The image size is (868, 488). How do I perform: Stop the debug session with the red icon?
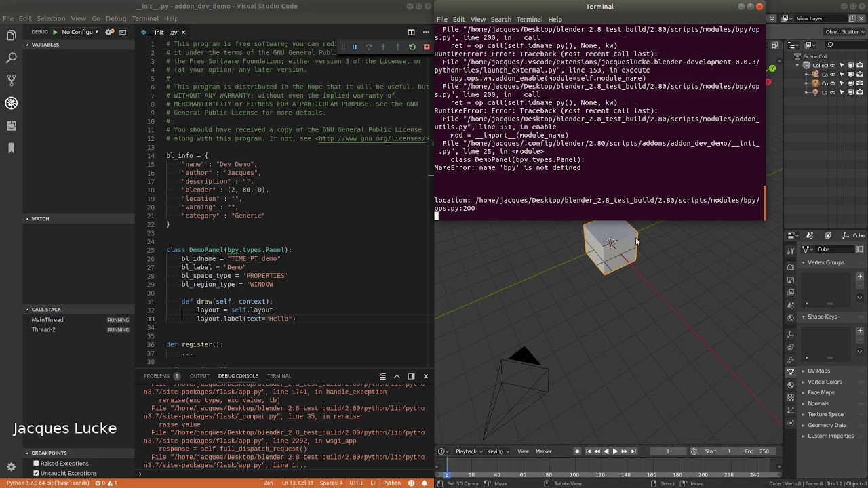click(x=426, y=47)
